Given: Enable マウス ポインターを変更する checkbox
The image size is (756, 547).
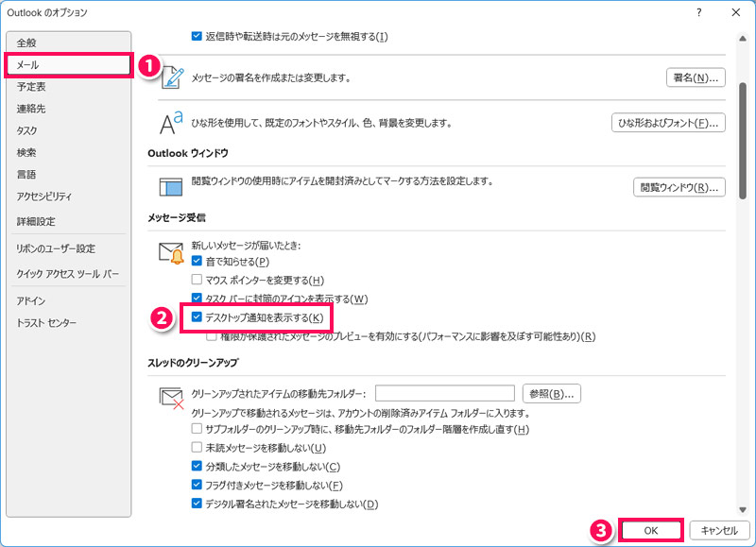Looking at the screenshot, I should (x=197, y=280).
